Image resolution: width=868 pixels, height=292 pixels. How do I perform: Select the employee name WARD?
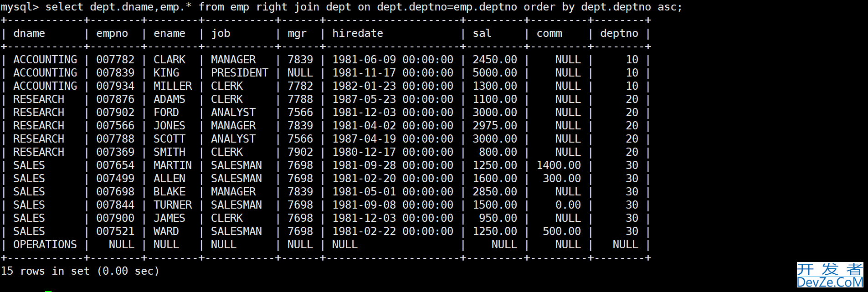pos(166,231)
